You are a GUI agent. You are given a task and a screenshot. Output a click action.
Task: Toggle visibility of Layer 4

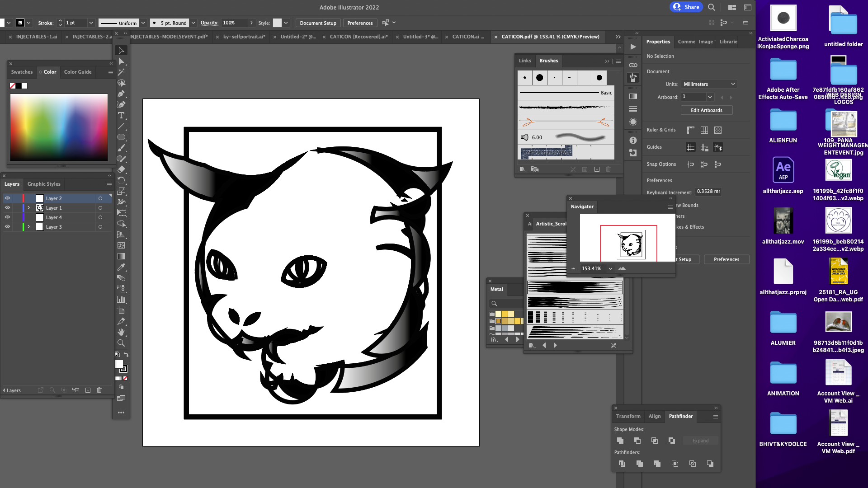point(7,217)
